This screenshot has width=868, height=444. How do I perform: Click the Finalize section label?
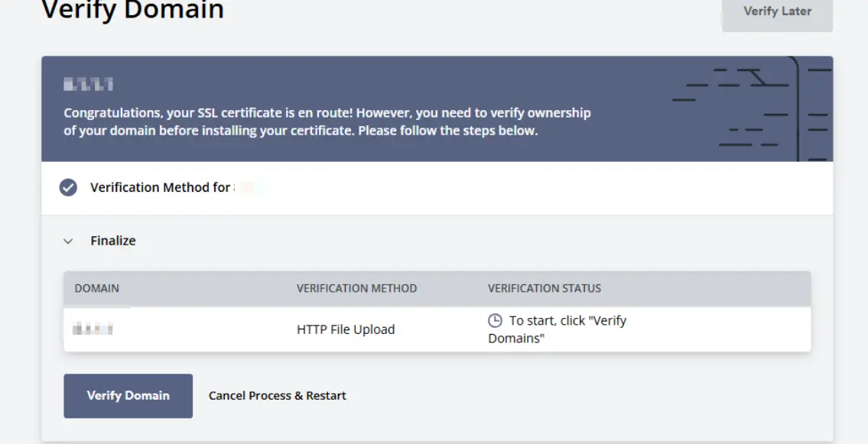[x=113, y=241]
